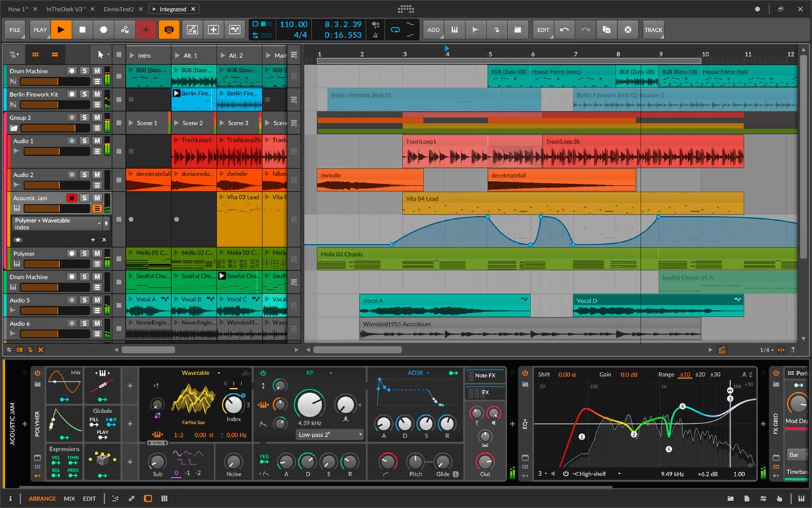Start playback with the orange play button
812x508 pixels.
coord(61,30)
